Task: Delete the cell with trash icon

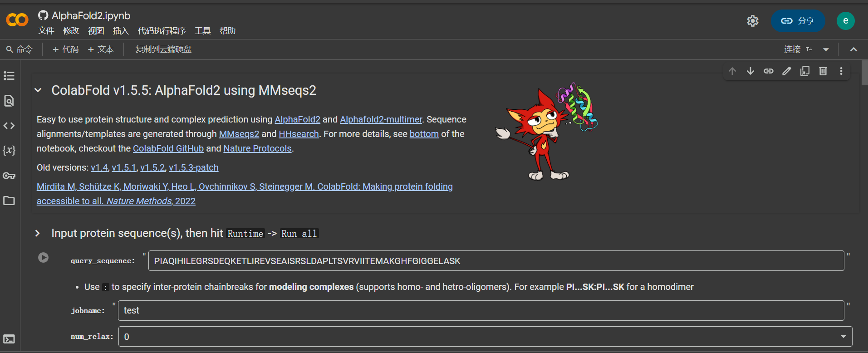Action: click(x=823, y=71)
